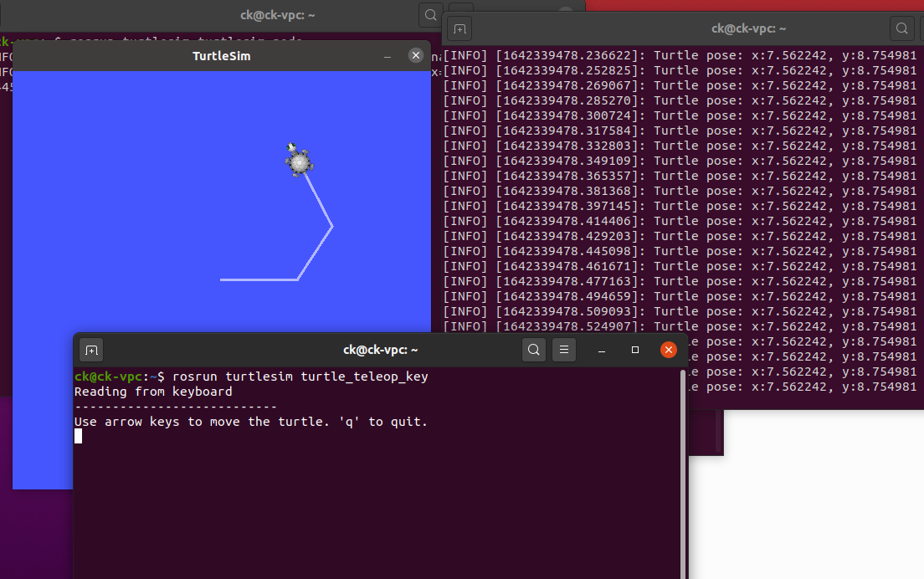The height and width of the screenshot is (579, 924).
Task: Click log line with timestamp 1642339478.509093
Action: (x=680, y=311)
